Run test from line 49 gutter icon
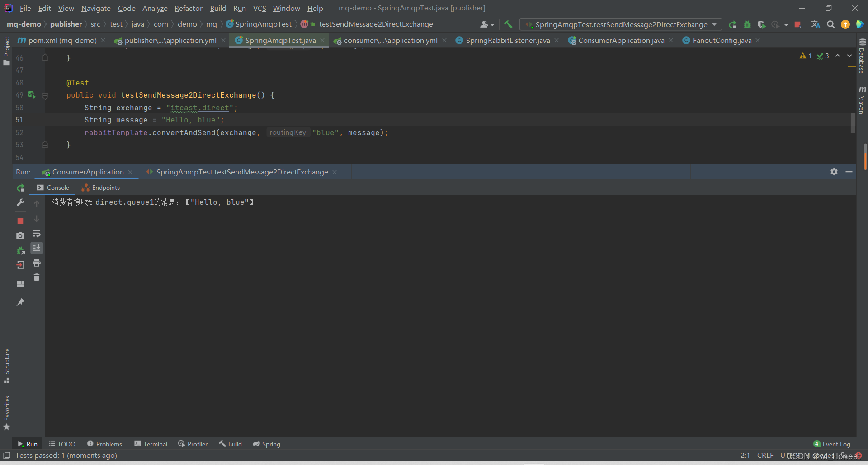Screen dimensions: 868x465 click(x=31, y=95)
